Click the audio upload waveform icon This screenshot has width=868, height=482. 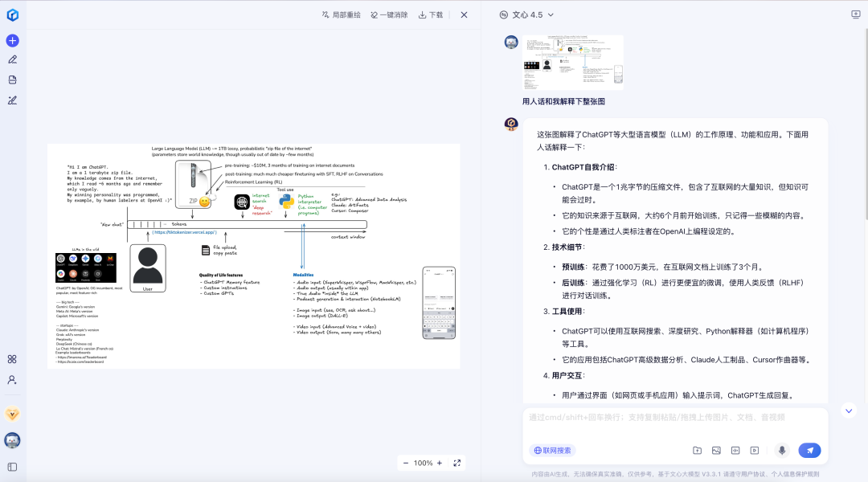point(735,451)
